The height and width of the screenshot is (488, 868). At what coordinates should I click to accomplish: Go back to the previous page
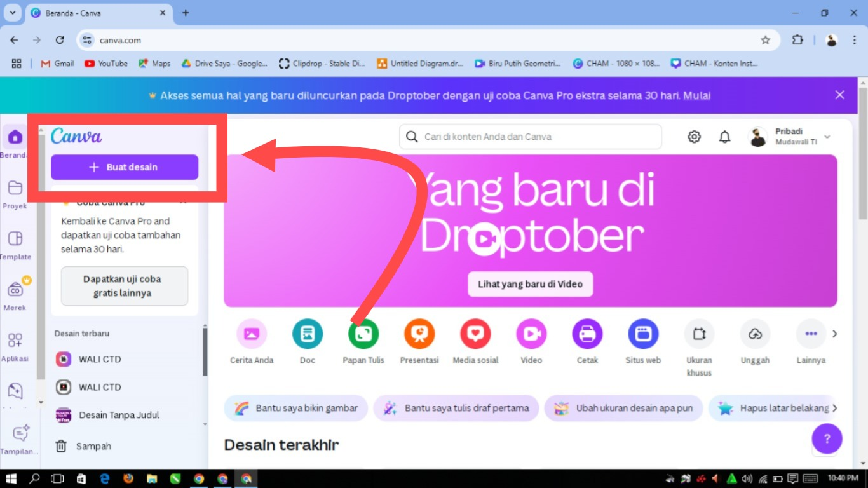pyautogui.click(x=14, y=40)
